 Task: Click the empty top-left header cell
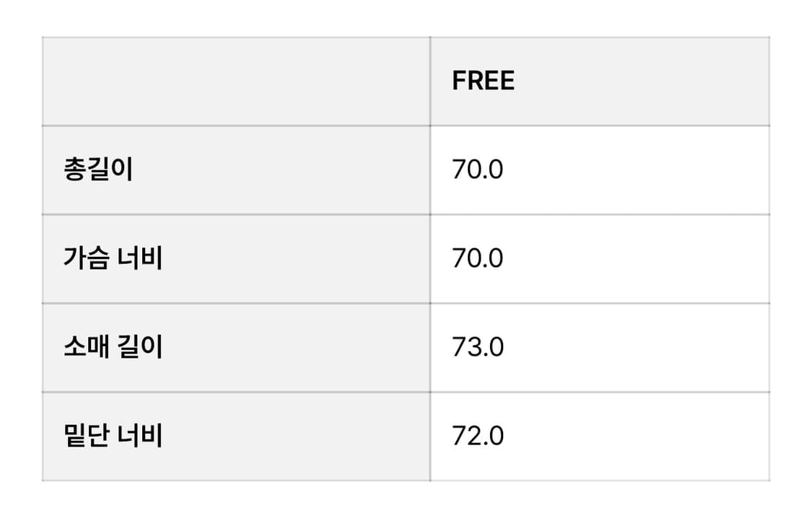click(x=236, y=82)
